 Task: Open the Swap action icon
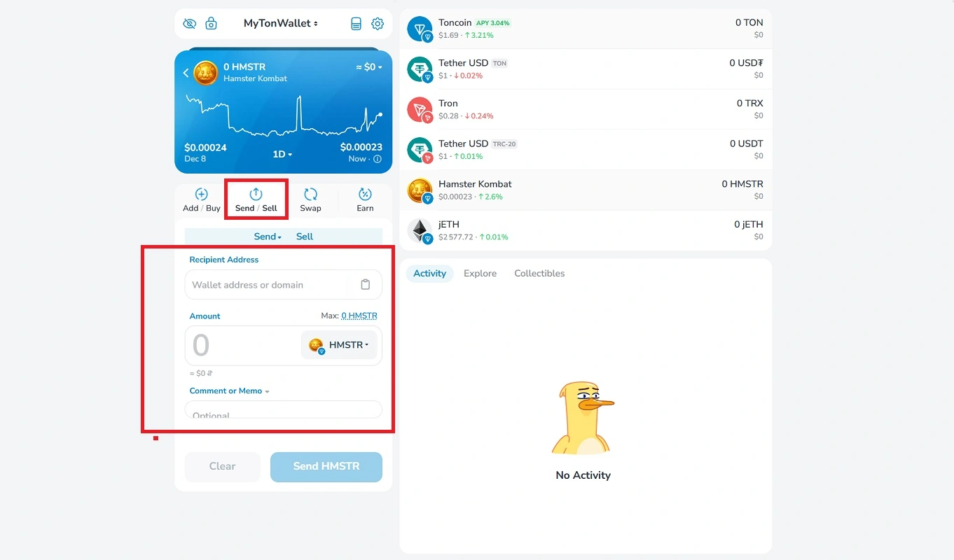310,195
